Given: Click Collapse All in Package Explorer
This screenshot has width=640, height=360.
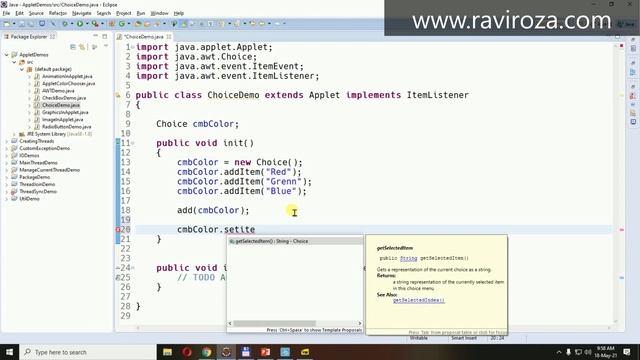Looking at the screenshot, I should [x=73, y=47].
